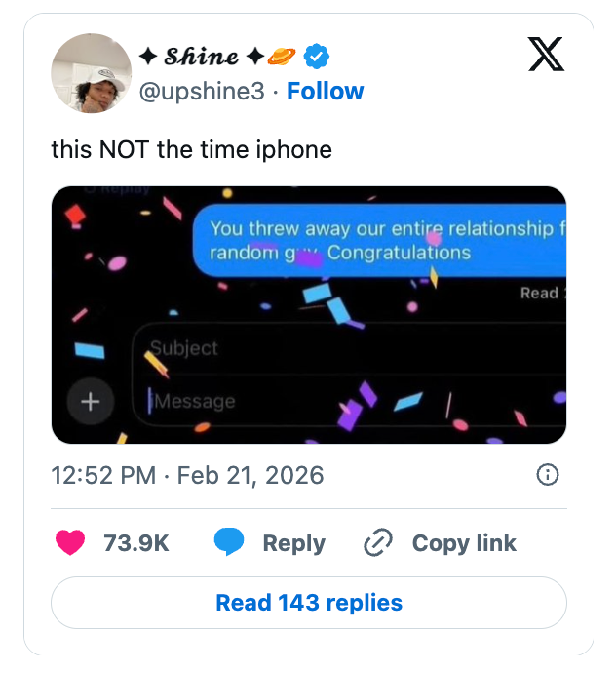Click the X logo in the corner
Viewport: 616px width, 673px height.
pyautogui.click(x=546, y=54)
